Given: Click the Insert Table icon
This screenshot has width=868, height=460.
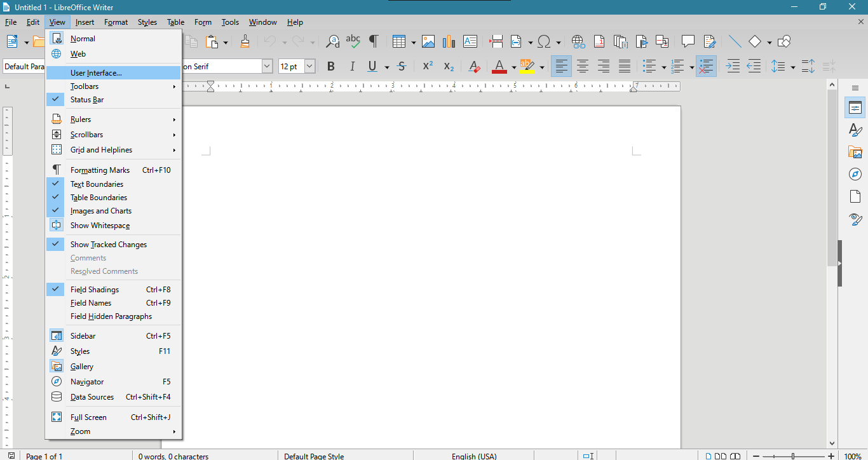Looking at the screenshot, I should pyautogui.click(x=399, y=41).
